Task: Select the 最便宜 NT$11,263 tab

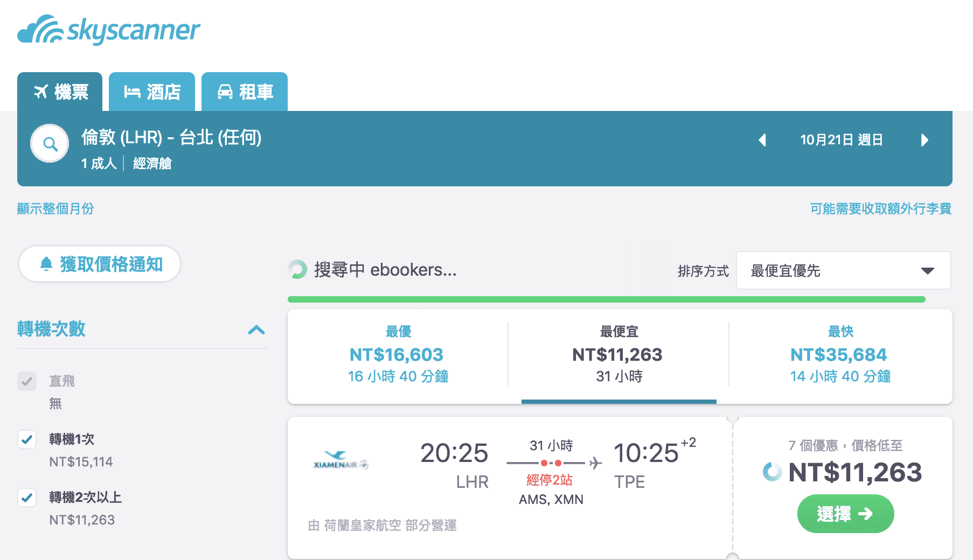Action: tap(618, 355)
